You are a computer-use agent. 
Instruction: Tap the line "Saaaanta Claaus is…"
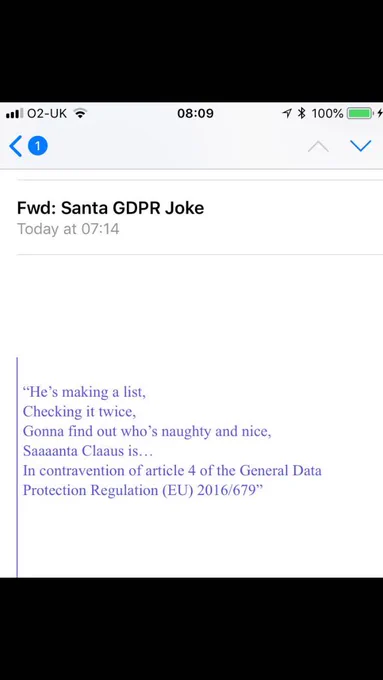click(88, 451)
